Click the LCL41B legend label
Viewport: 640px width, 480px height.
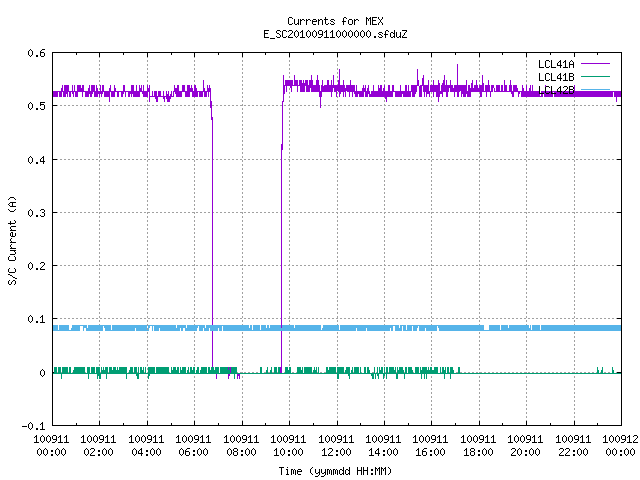556,77
